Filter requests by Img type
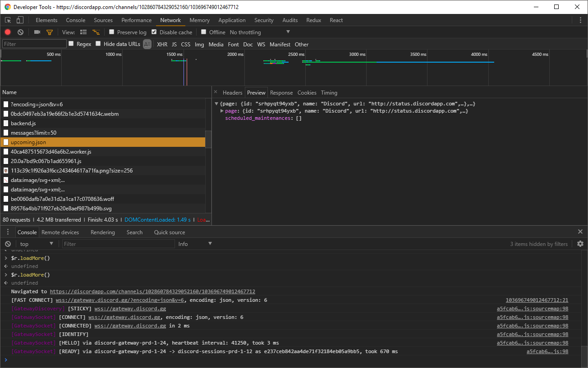588x368 pixels. [x=199, y=44]
